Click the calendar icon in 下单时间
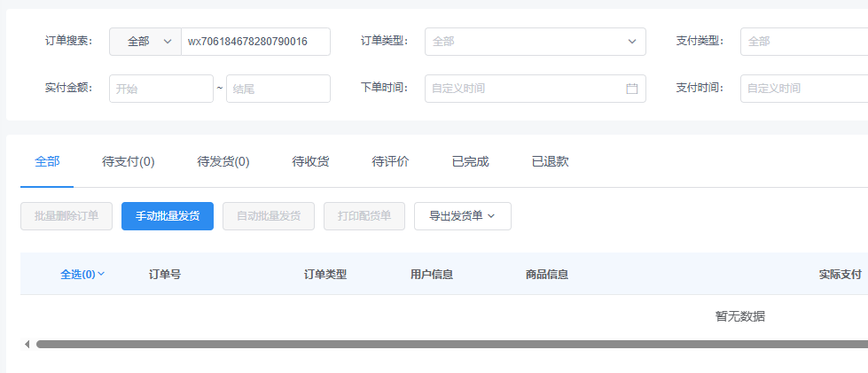 coord(632,89)
